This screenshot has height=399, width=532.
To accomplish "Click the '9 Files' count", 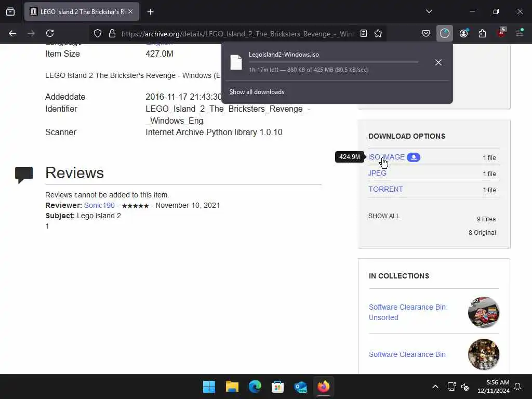I will point(486,219).
